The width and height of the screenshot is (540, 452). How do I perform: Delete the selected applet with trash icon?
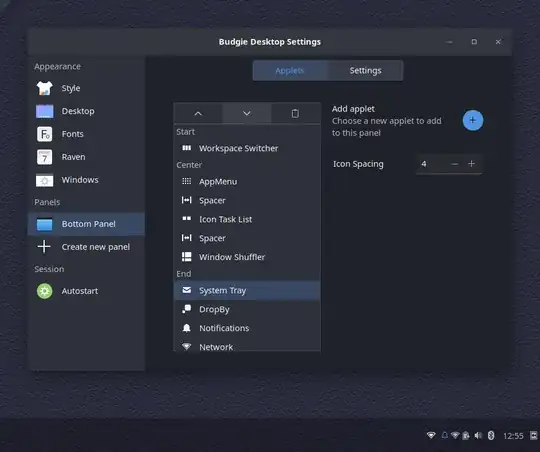coord(295,113)
